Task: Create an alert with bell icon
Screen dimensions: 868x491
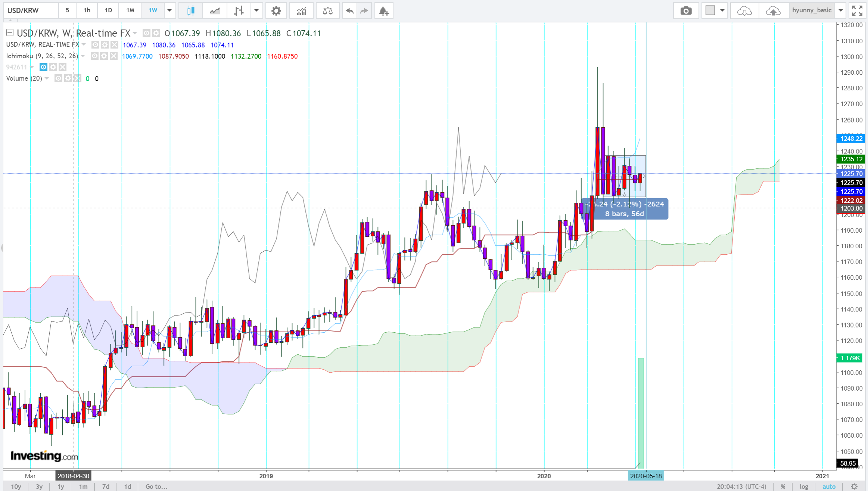Action: click(383, 11)
